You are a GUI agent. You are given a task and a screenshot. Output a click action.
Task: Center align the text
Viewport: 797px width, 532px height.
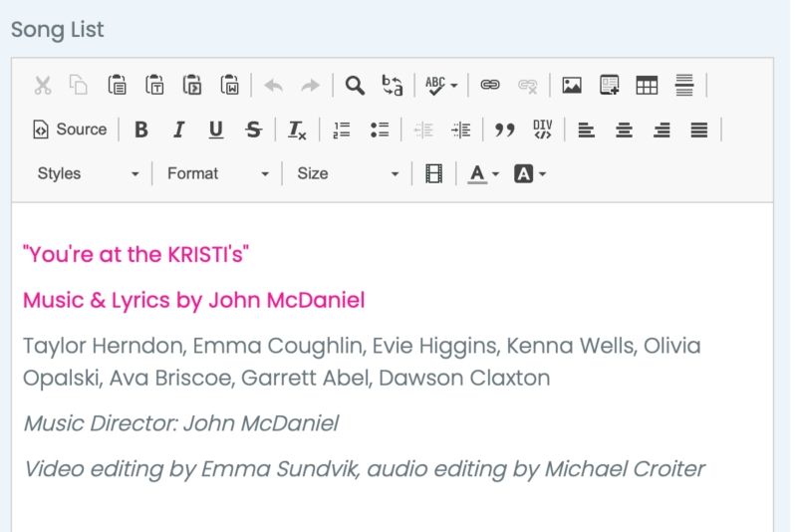(625, 130)
